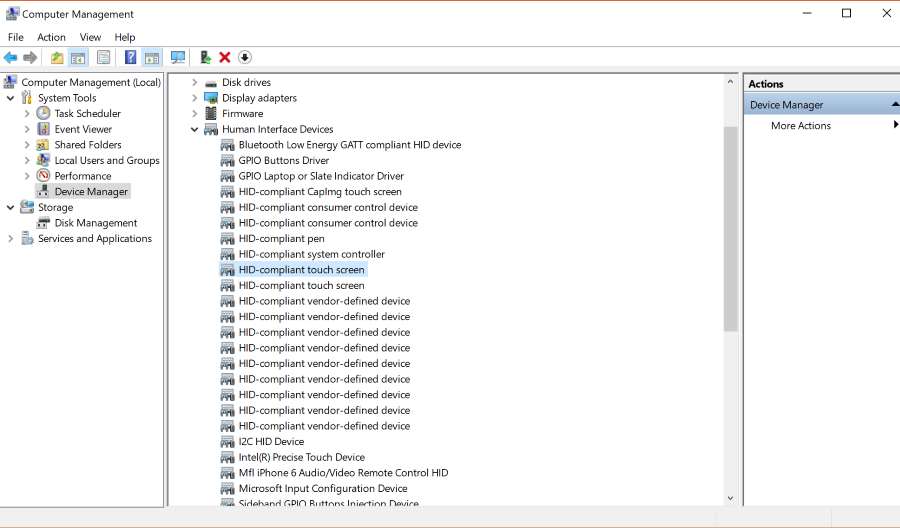
Task: Expand the Disk drives category
Action: pyautogui.click(x=195, y=82)
